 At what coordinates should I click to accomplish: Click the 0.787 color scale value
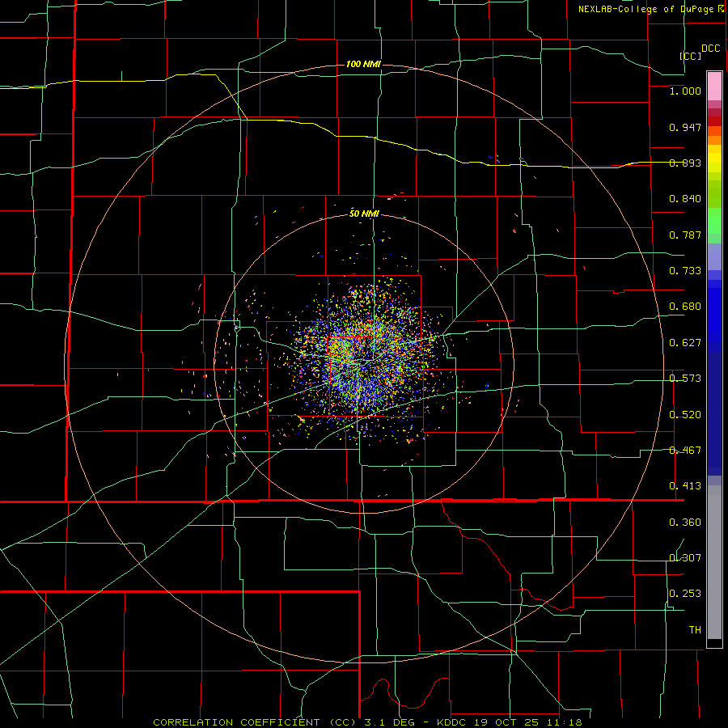pos(685,235)
